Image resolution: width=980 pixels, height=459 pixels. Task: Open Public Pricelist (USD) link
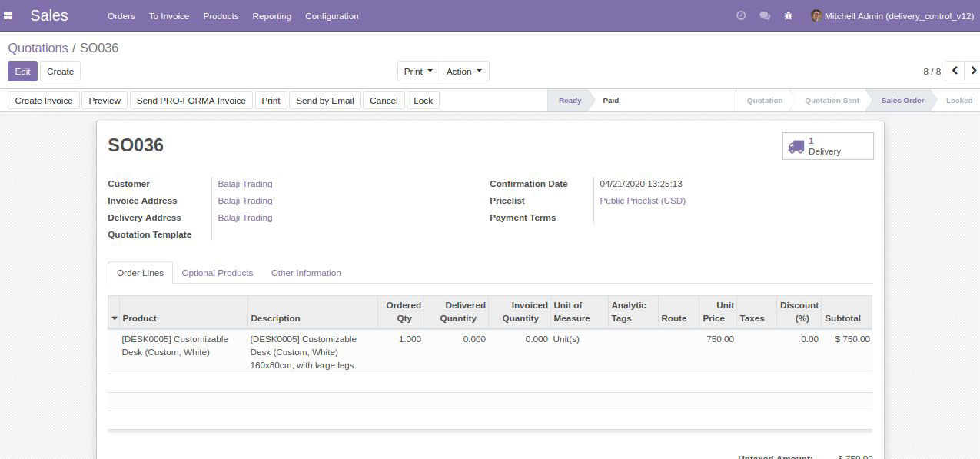point(643,201)
